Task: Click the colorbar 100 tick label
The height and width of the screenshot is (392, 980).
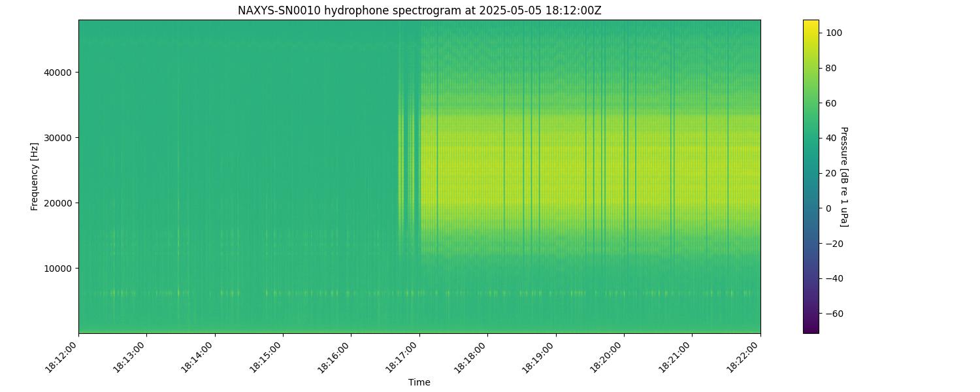Action: point(833,33)
